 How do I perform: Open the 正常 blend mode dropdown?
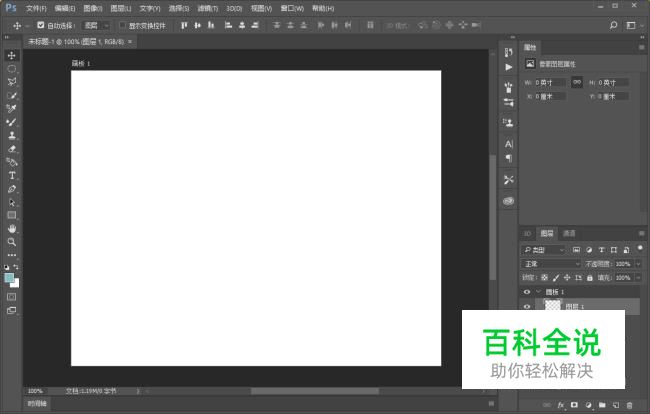(x=551, y=264)
